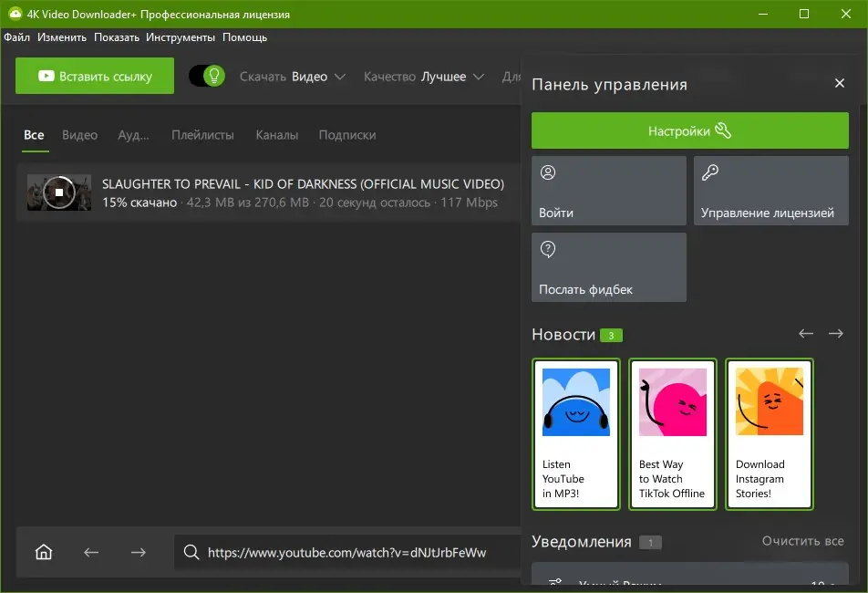This screenshot has width=868, height=593.
Task: Click the user account icon above Войти
Action: 548,172
